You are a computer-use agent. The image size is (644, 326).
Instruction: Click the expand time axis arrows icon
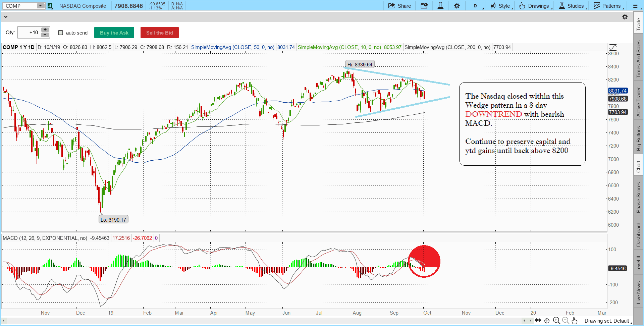pos(538,320)
